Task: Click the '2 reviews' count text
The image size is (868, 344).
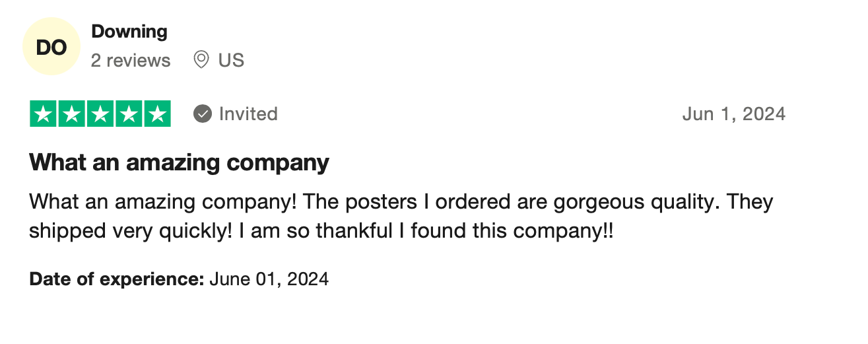Action: click(x=131, y=61)
